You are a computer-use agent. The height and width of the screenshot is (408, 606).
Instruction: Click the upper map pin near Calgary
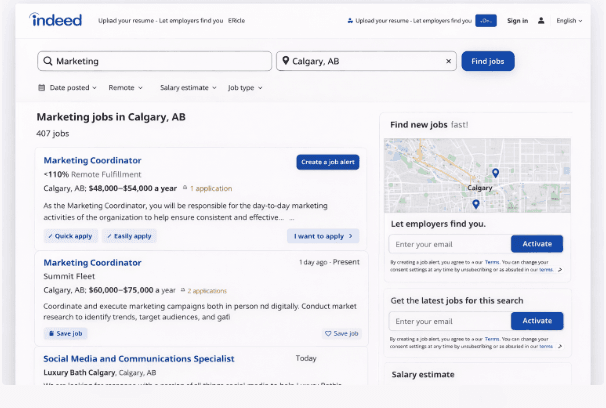(495, 173)
